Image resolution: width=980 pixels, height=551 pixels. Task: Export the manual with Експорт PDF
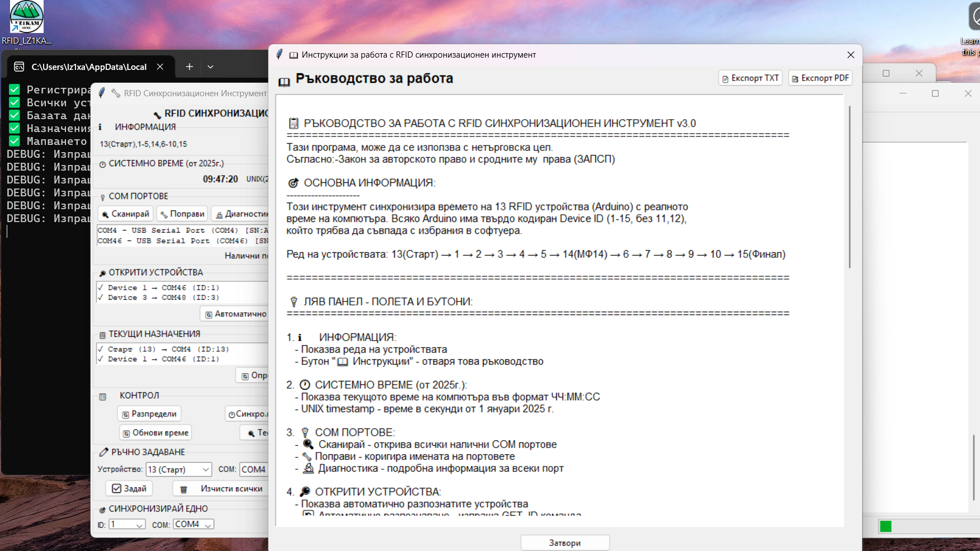tap(820, 78)
